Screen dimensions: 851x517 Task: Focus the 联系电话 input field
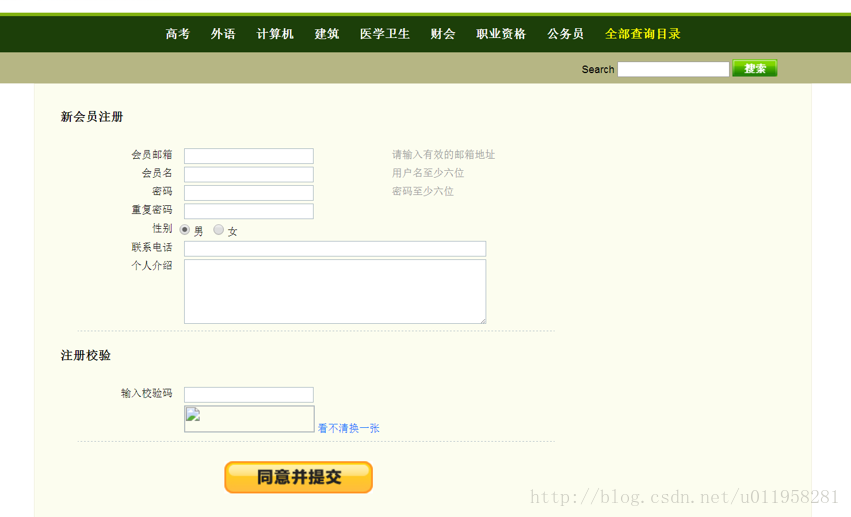[335, 248]
